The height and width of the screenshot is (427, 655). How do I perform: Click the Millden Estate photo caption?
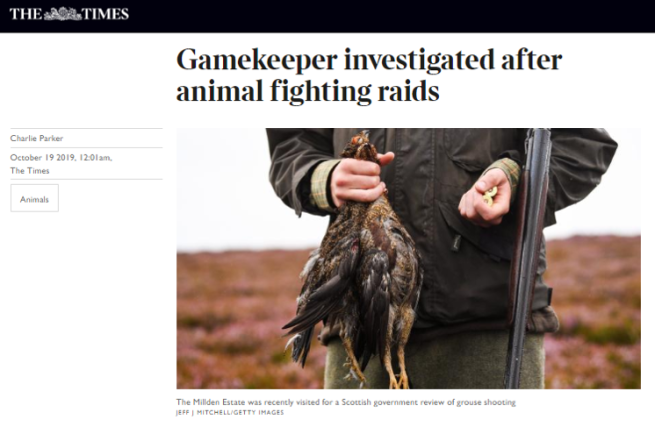[346, 402]
